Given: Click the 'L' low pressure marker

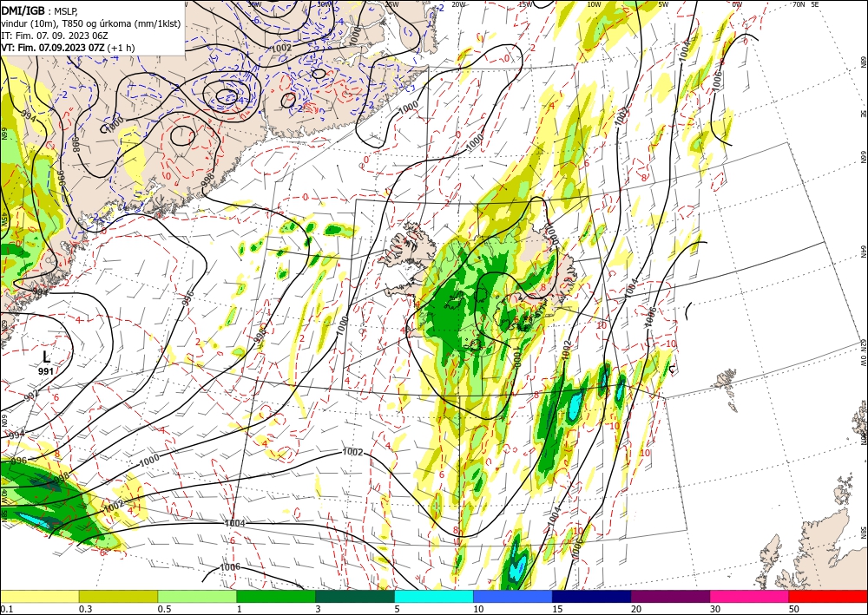Looking at the screenshot, I should [46, 357].
